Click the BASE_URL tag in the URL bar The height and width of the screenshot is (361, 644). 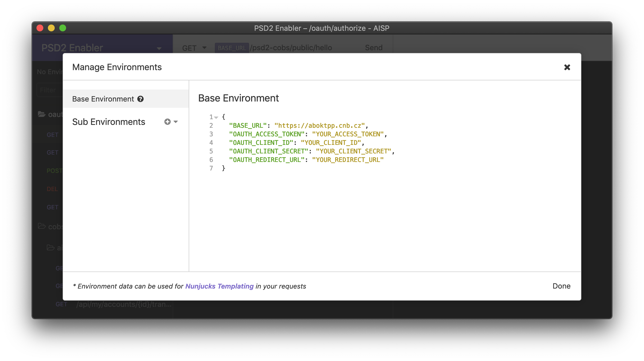click(x=232, y=48)
